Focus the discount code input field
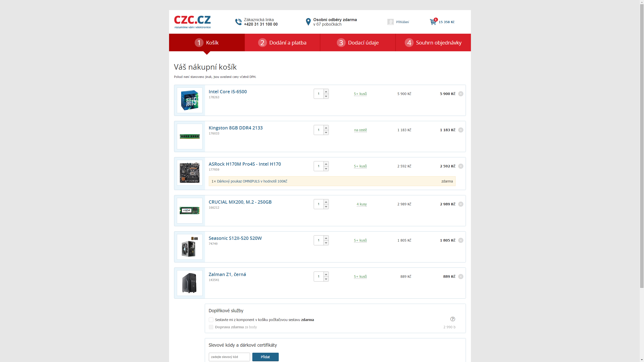Image resolution: width=644 pixels, height=362 pixels. click(229, 357)
